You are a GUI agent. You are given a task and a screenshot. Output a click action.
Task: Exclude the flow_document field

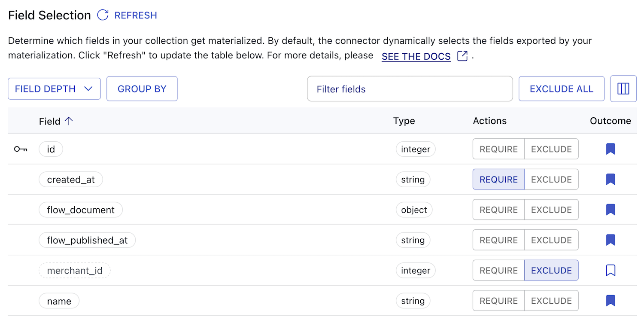coord(551,210)
